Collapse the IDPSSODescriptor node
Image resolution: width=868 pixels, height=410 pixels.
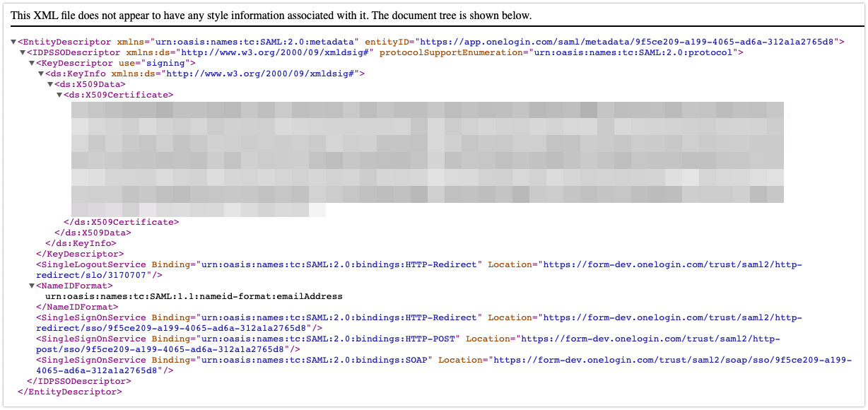coord(23,53)
